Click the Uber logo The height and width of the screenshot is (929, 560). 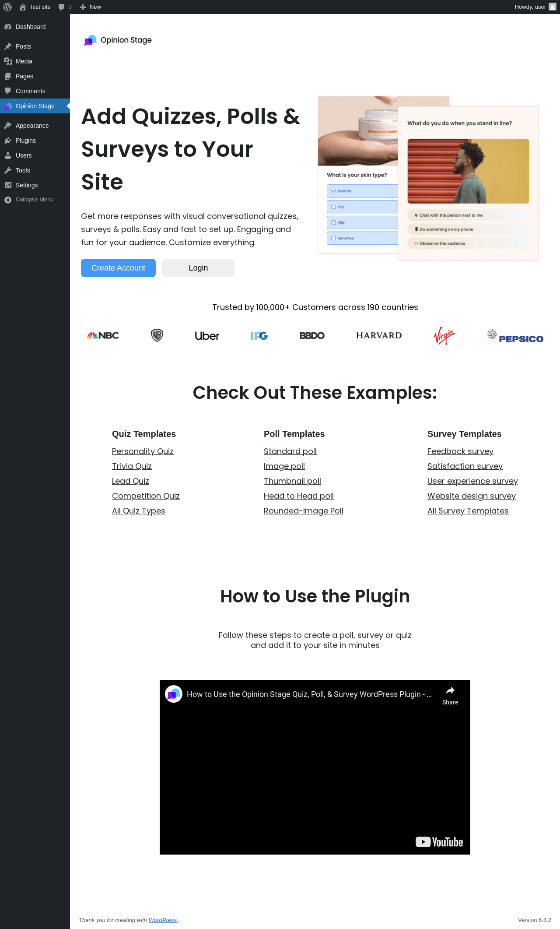pyautogui.click(x=207, y=336)
